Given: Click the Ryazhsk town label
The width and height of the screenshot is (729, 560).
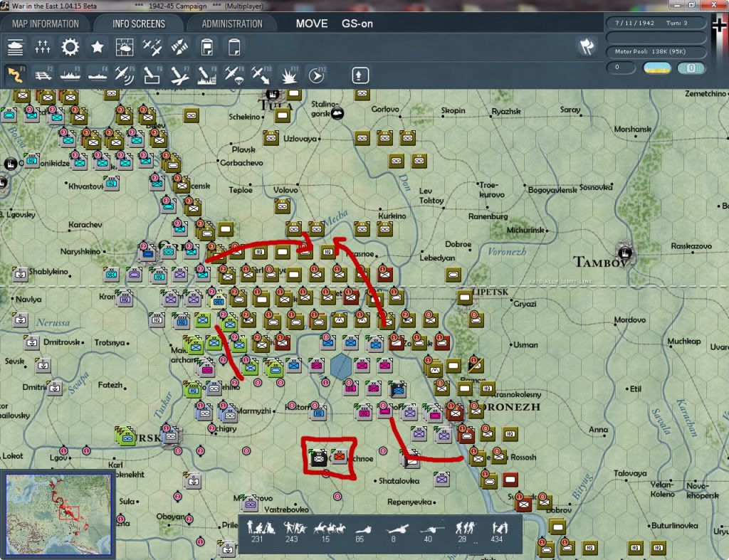Looking at the screenshot, I should coord(506,111).
